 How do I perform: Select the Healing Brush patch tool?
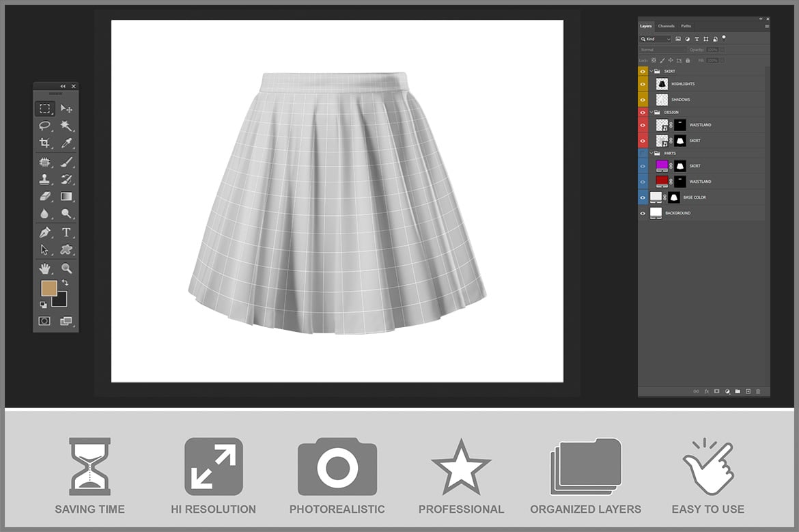45,162
